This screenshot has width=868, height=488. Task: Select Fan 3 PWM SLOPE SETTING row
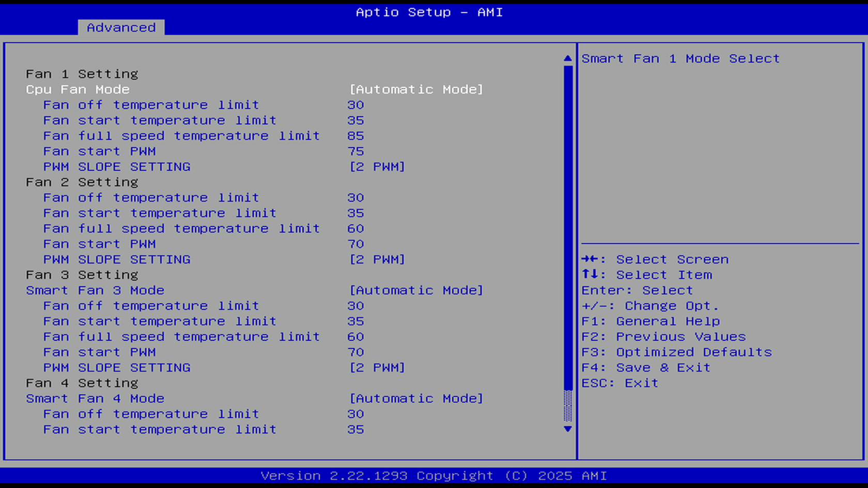click(117, 368)
